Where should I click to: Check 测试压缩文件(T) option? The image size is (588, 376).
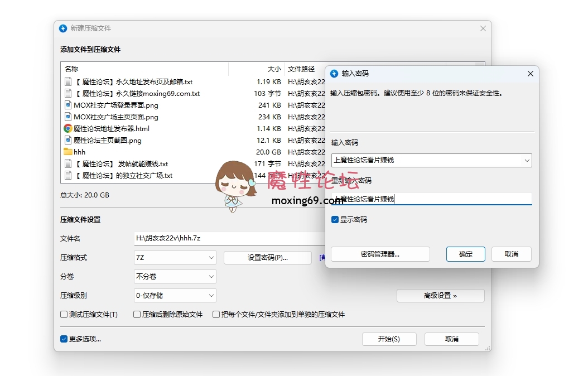64,315
